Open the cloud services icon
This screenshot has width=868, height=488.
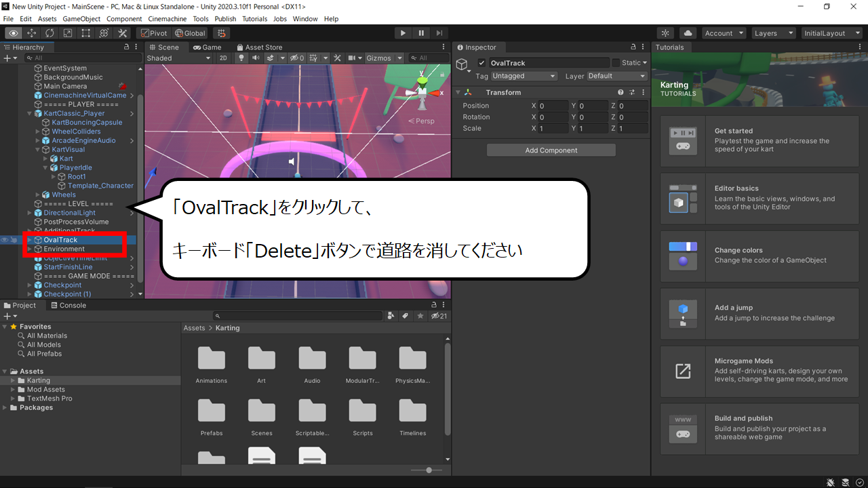688,33
